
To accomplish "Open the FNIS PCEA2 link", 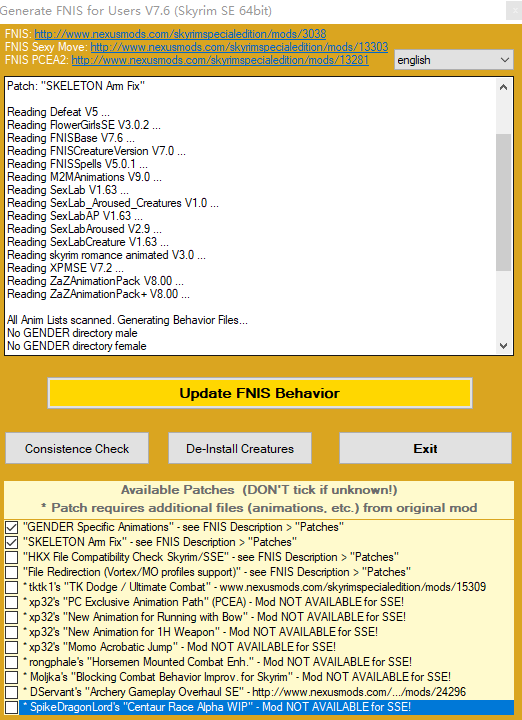I will coord(220,60).
